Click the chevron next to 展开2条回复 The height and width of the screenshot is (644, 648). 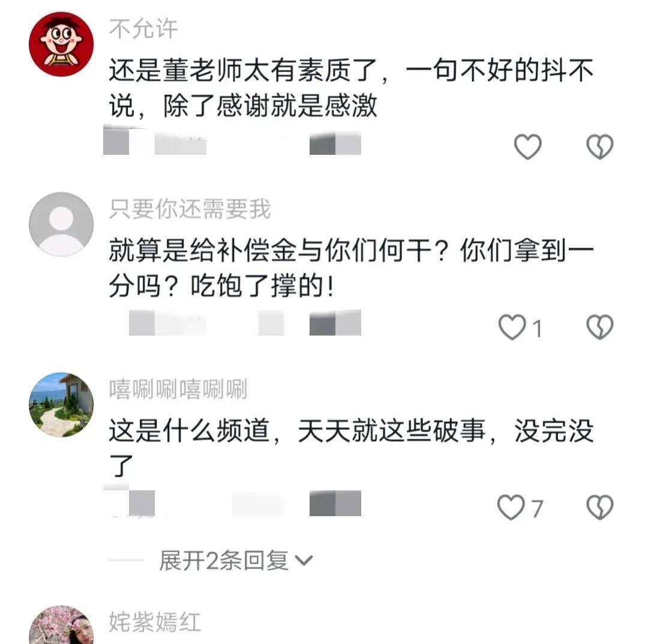[304, 561]
